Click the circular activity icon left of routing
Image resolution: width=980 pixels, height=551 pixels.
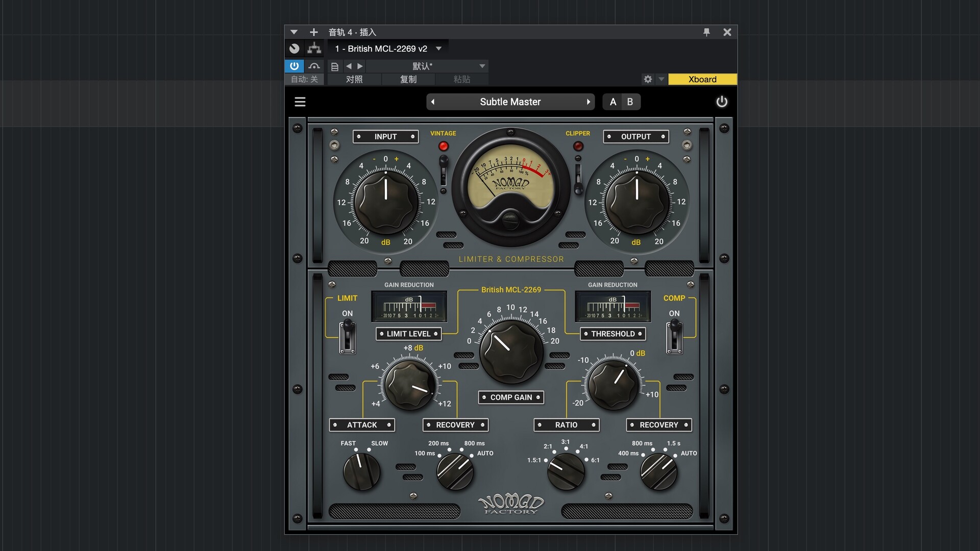[295, 48]
